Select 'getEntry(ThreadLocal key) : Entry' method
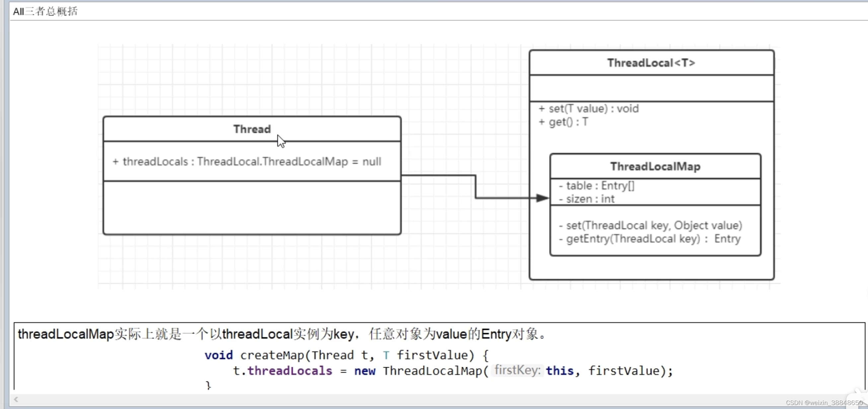 (650, 239)
